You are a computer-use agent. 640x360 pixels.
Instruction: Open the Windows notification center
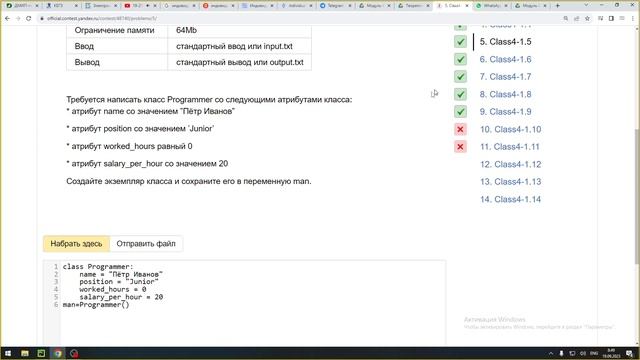point(630,353)
